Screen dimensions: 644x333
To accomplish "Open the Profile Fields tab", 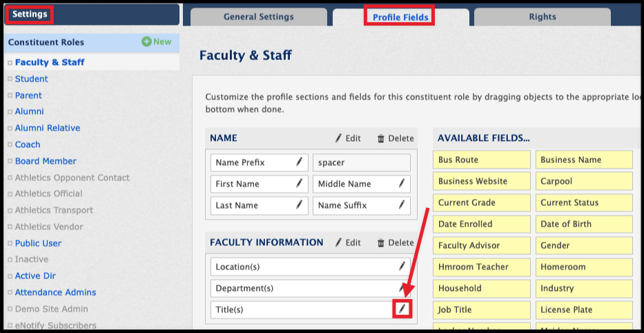I will point(400,17).
